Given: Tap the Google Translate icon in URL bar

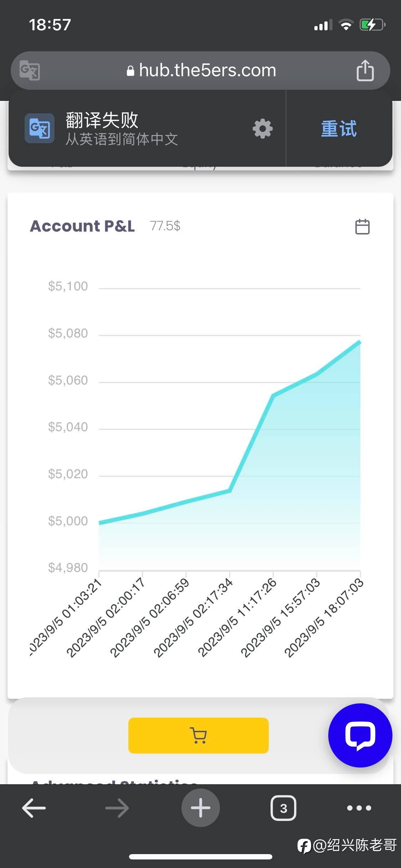Looking at the screenshot, I should tap(30, 71).
